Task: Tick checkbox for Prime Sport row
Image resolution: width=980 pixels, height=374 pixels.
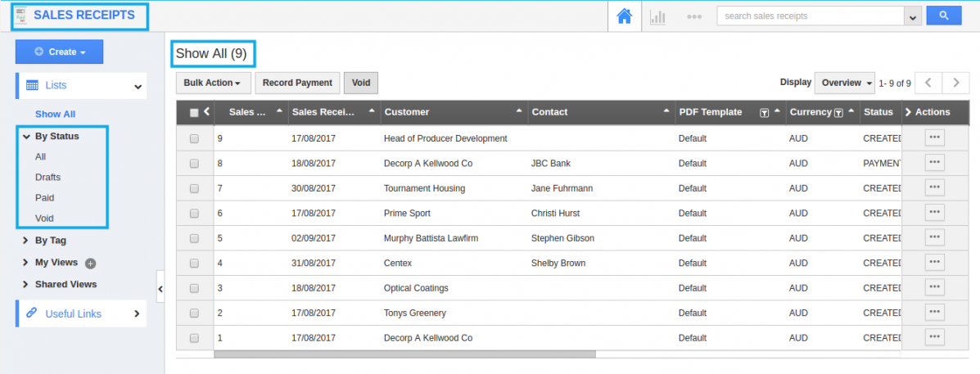Action: pyautogui.click(x=194, y=214)
